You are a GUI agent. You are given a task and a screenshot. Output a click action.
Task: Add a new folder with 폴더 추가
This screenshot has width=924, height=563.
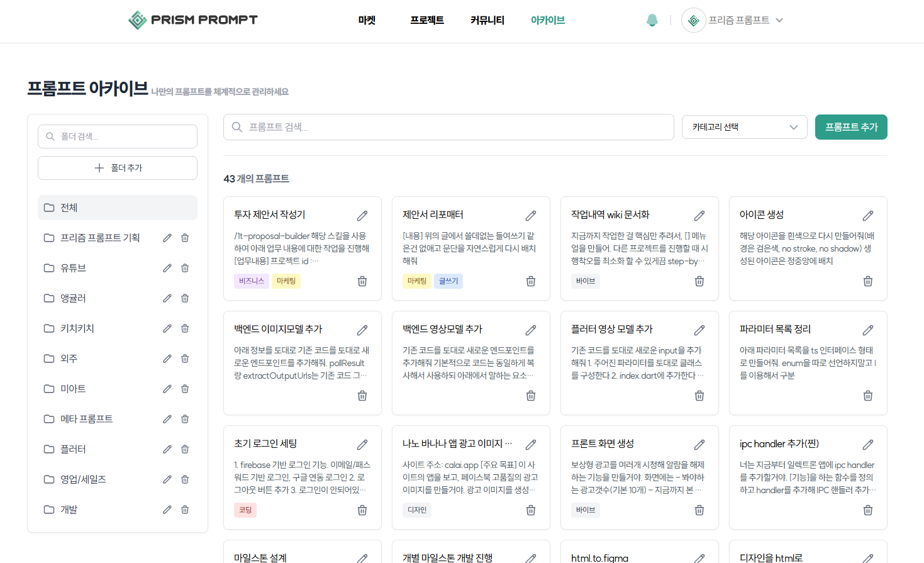pos(118,168)
